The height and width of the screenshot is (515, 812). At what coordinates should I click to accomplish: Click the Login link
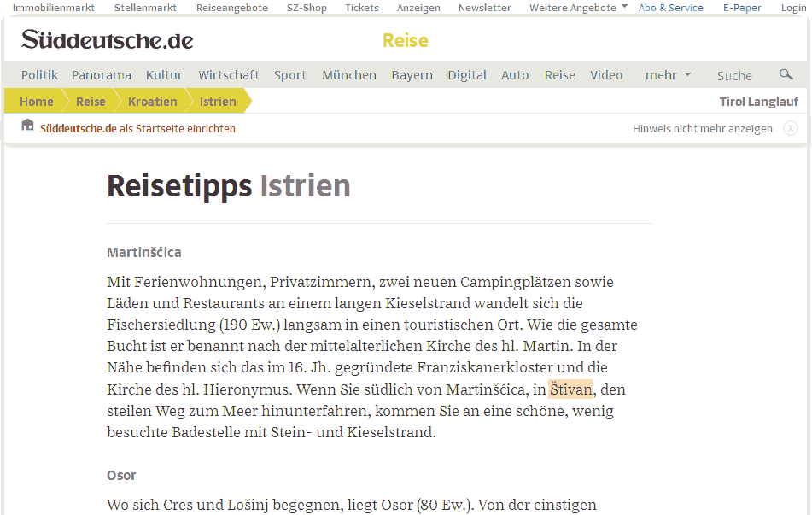click(x=793, y=7)
